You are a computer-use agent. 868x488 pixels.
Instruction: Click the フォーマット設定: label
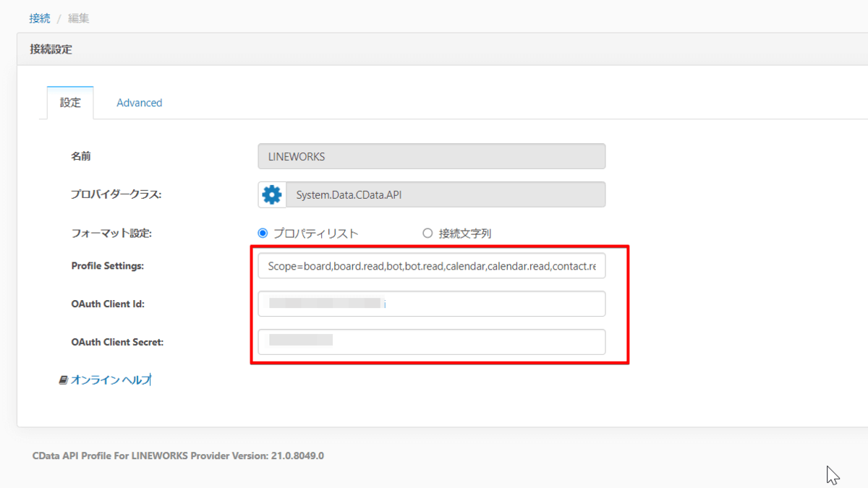(111, 233)
